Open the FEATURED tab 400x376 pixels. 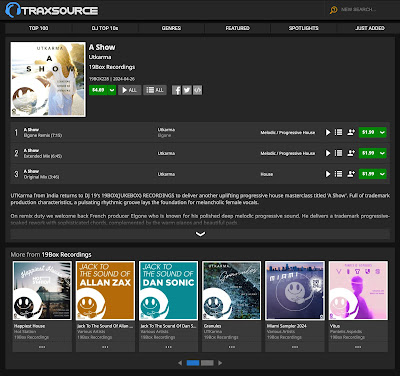[x=237, y=28]
